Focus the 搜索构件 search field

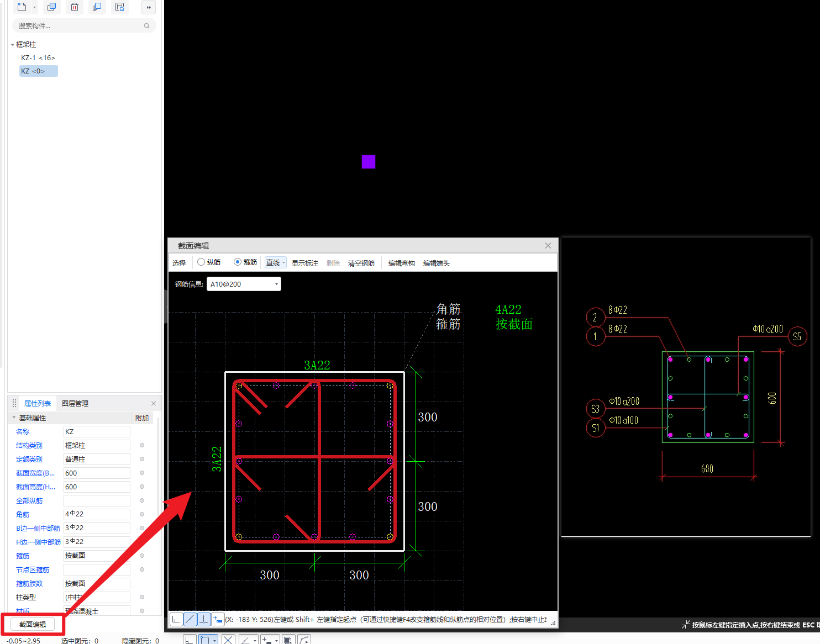click(84, 25)
